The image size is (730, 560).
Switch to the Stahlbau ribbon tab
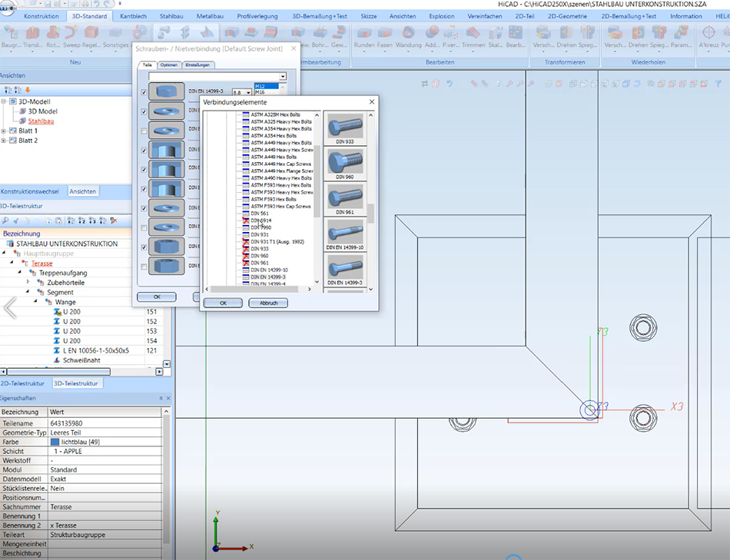click(x=171, y=16)
